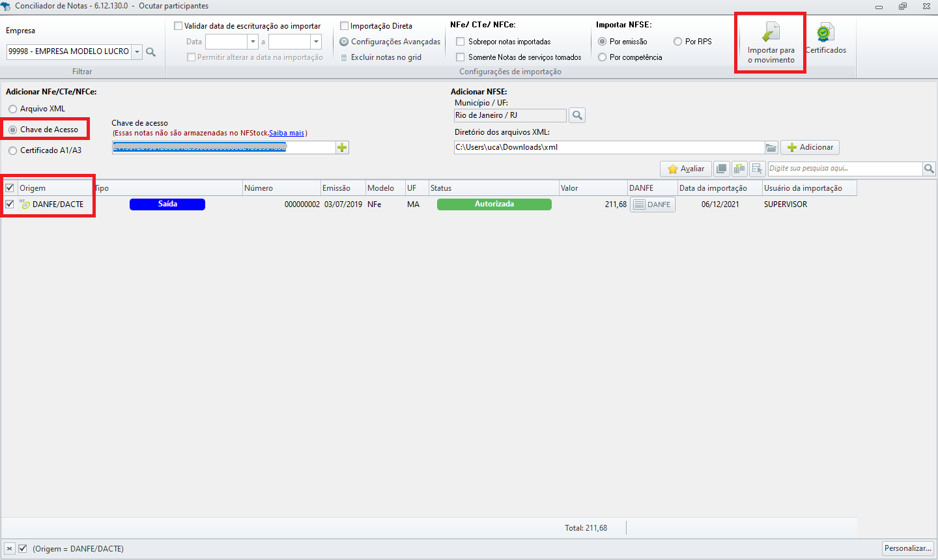Sort by Número column header
The height and width of the screenshot is (560, 938).
281,188
